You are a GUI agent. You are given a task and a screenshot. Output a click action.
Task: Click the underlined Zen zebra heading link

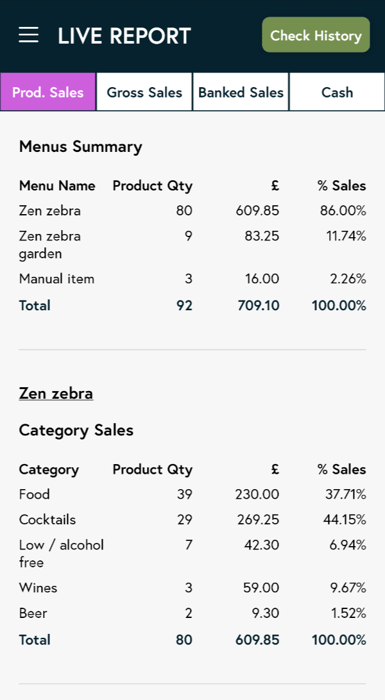pos(56,393)
